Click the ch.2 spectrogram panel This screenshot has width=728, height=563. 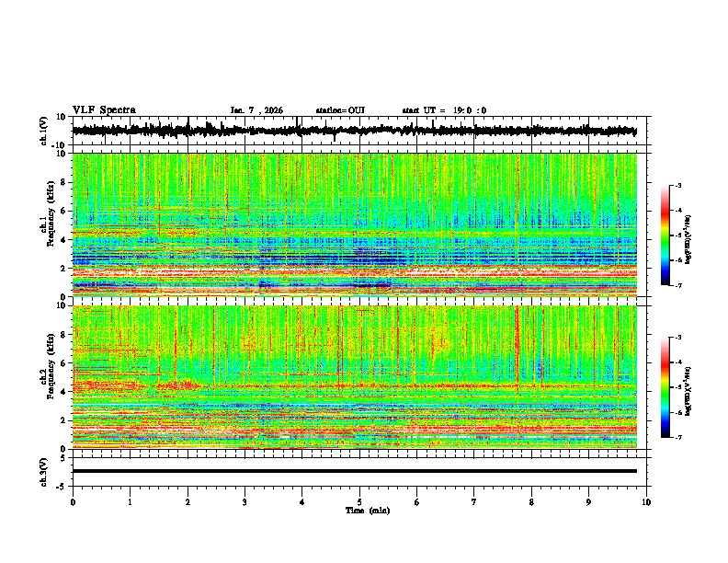pyautogui.click(x=355, y=377)
